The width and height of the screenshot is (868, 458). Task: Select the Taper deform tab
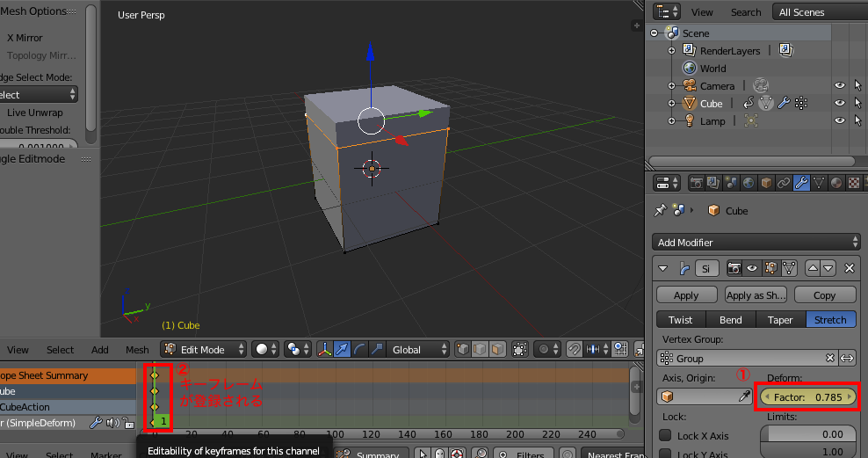point(780,320)
